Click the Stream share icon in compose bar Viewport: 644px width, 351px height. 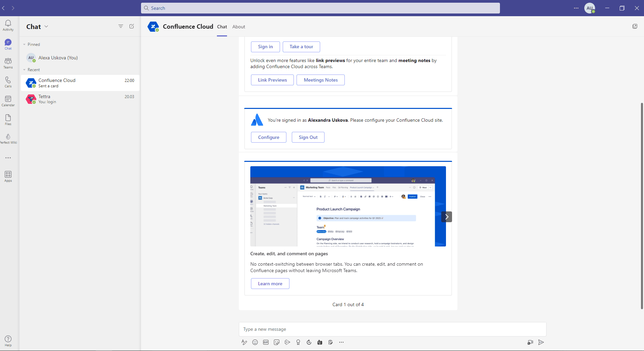pyautogui.click(x=287, y=342)
